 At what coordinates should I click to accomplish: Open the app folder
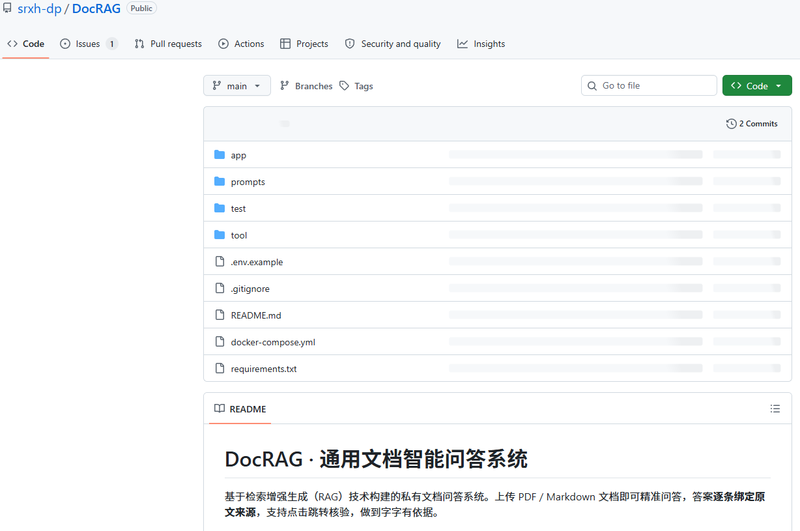pyautogui.click(x=238, y=155)
